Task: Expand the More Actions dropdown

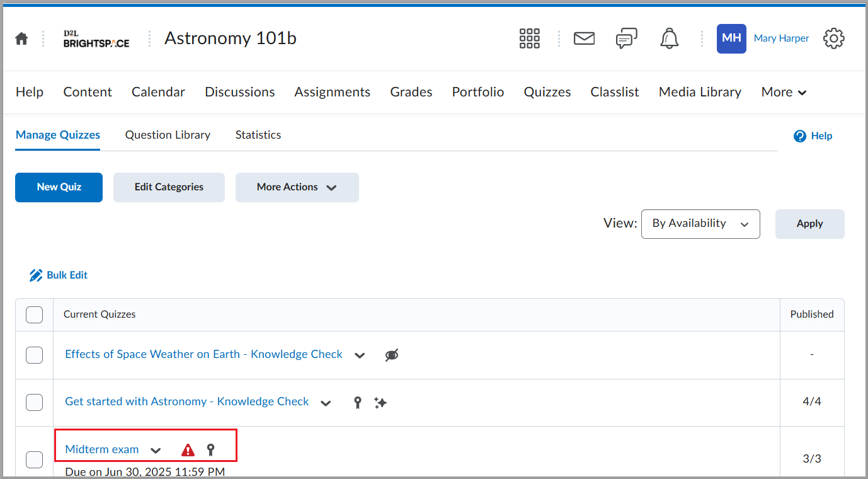Action: click(297, 187)
